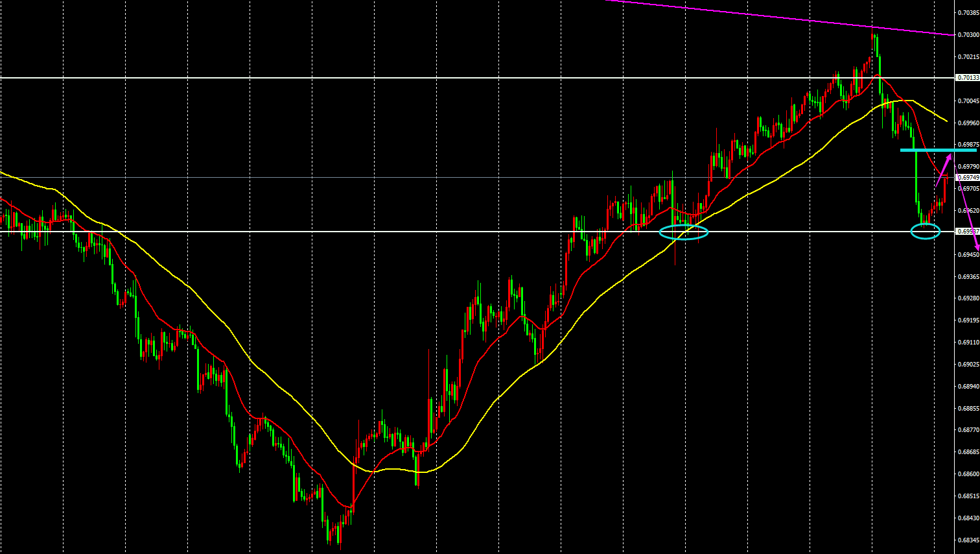Screen dimensions: 980x554
Task: Click the 0.69705 price scale label
Action: coord(968,189)
